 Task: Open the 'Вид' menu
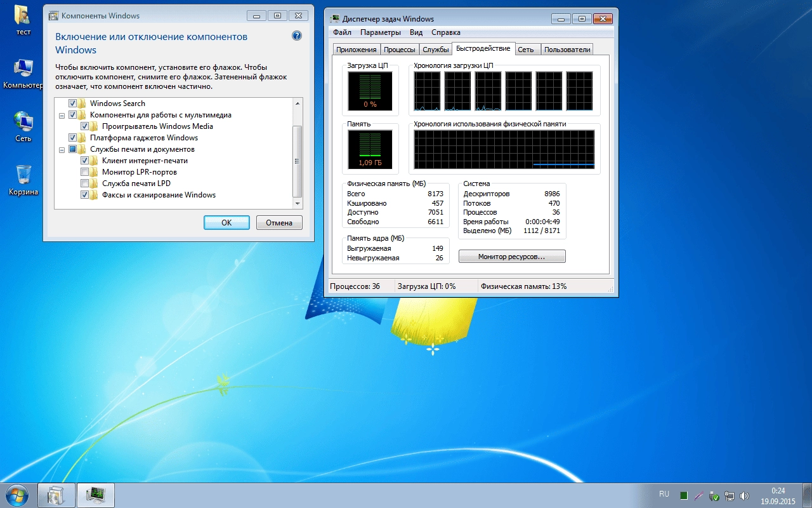416,32
